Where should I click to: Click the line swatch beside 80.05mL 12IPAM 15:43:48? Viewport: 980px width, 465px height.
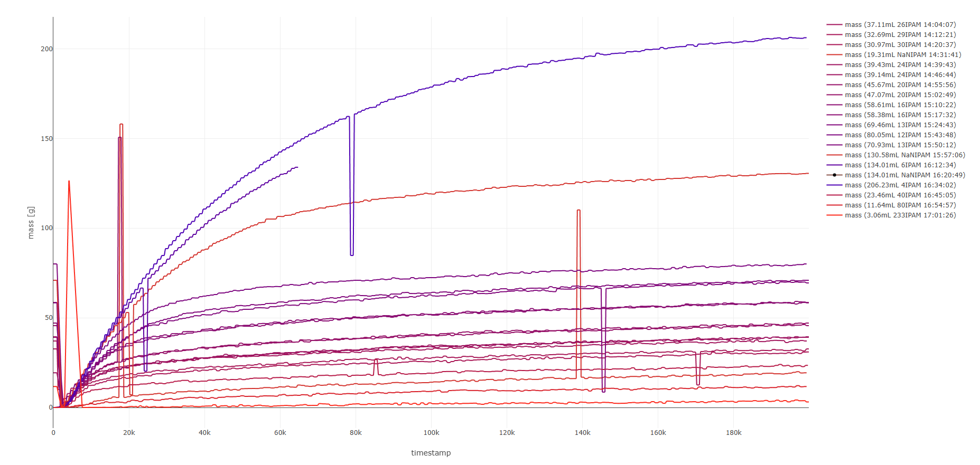(834, 135)
